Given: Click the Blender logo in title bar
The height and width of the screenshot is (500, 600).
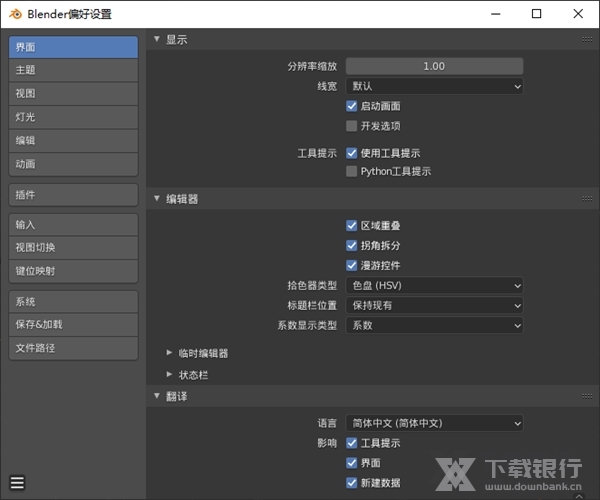Looking at the screenshot, I should tap(15, 14).
